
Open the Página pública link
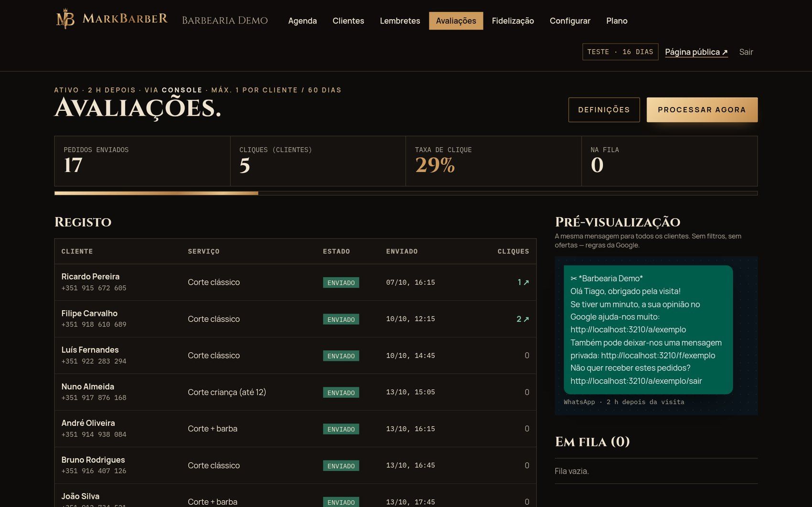[x=696, y=52]
